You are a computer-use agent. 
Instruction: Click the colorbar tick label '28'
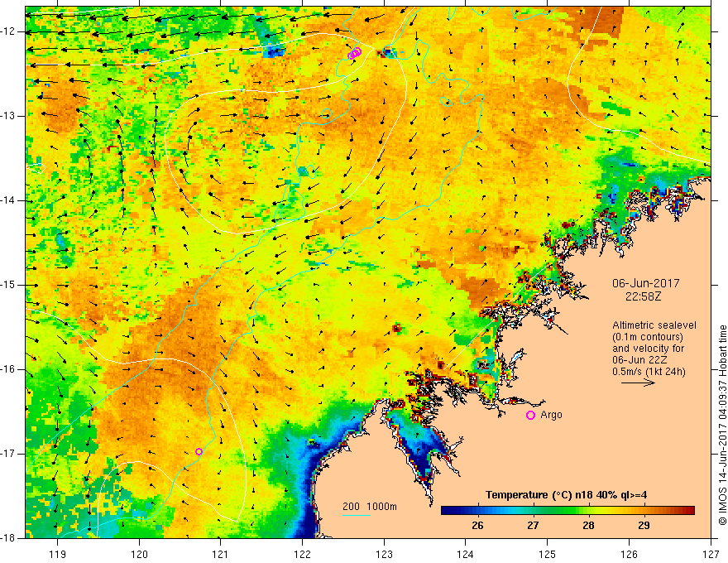click(588, 526)
